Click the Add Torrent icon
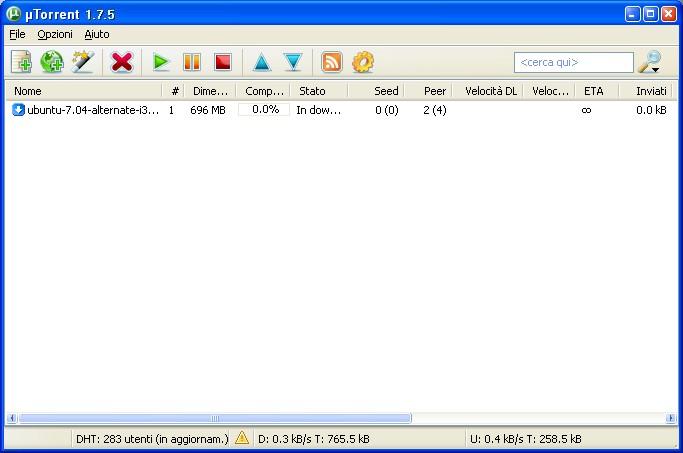 (21, 62)
